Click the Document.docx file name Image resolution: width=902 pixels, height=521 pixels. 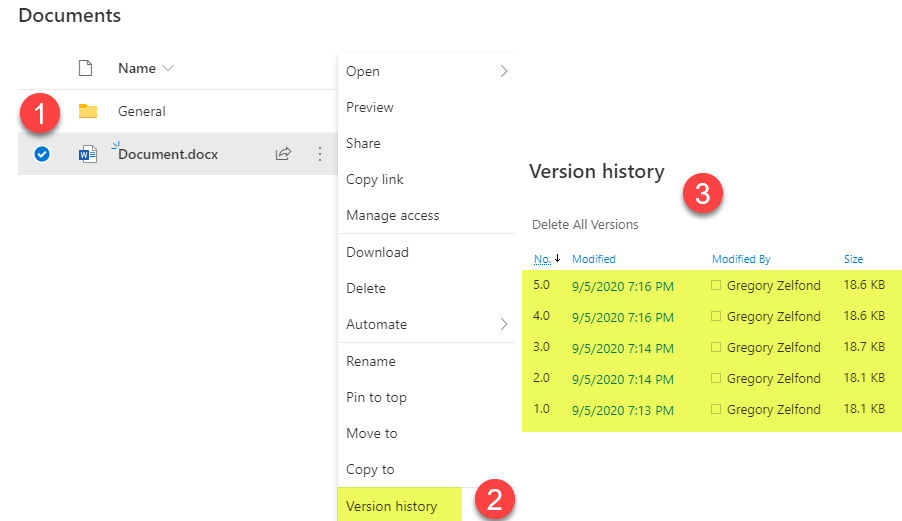(x=168, y=155)
